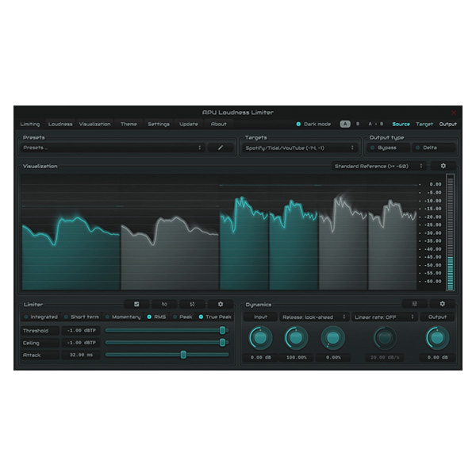The width and height of the screenshot is (476, 476).
Task: Open Visualization settings gear icon
Action: click(443, 166)
